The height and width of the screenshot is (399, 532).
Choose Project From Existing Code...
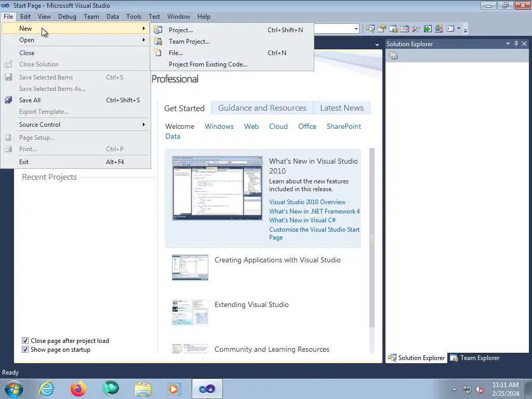(x=232, y=64)
